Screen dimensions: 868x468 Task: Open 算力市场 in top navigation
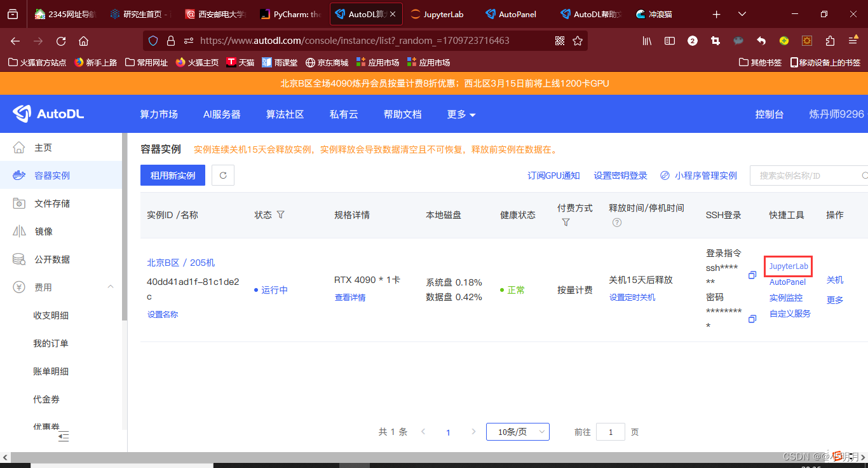point(159,114)
